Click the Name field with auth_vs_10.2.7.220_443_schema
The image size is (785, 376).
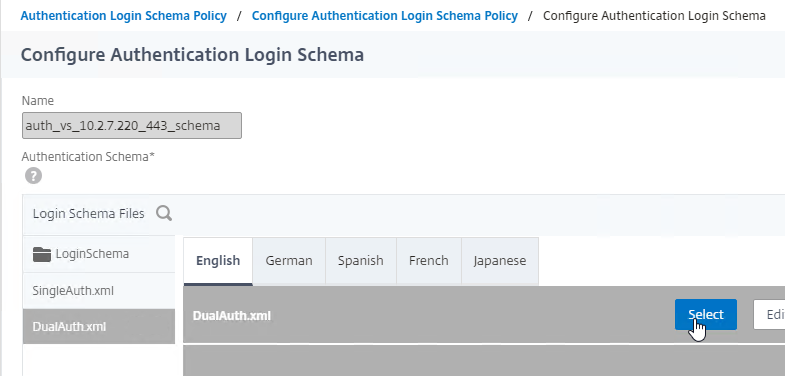tap(132, 125)
